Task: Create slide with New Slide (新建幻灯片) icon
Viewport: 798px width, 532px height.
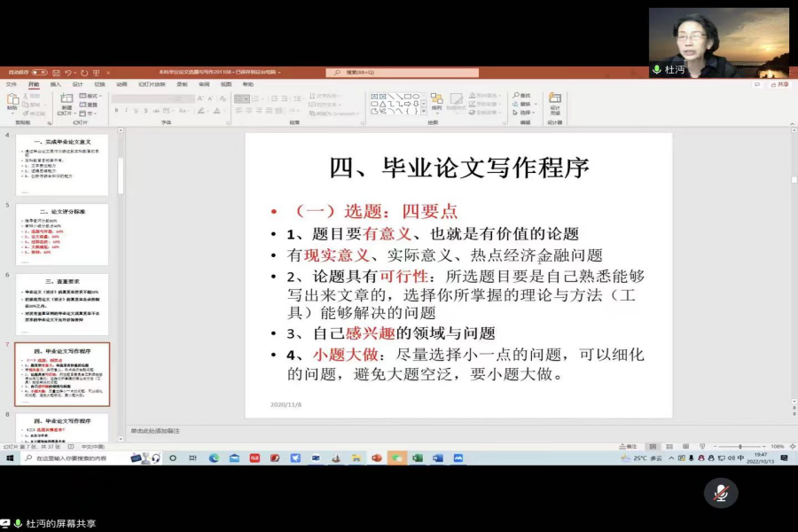Action: click(x=66, y=100)
